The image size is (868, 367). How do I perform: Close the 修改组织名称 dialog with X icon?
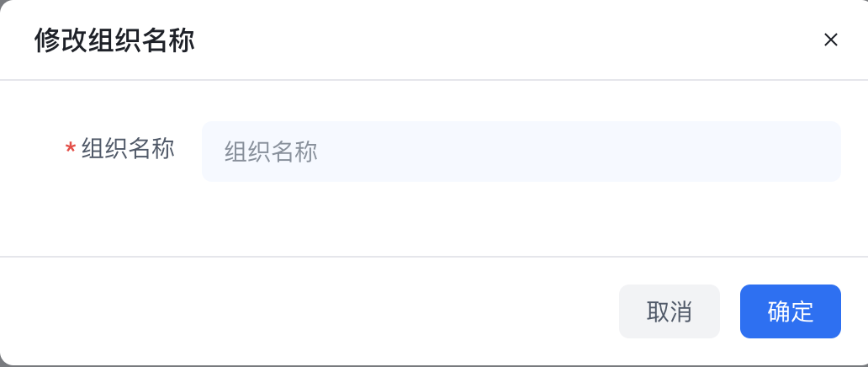pos(830,40)
